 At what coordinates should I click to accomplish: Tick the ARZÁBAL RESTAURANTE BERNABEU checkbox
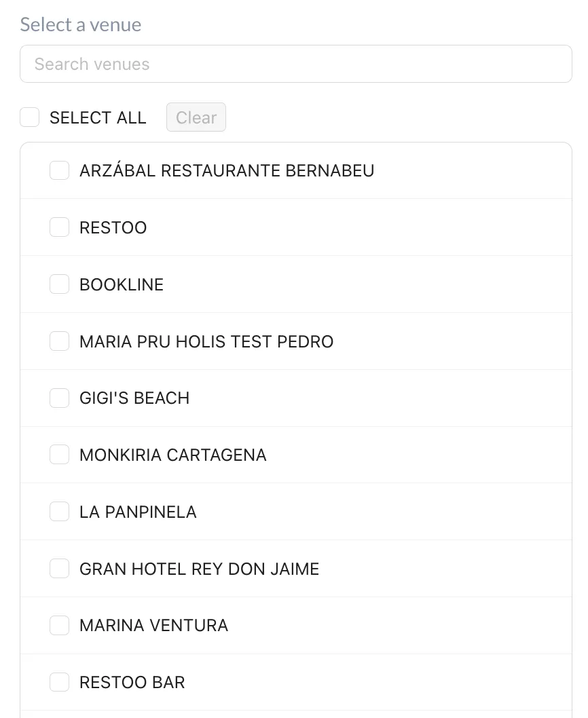pyautogui.click(x=59, y=170)
